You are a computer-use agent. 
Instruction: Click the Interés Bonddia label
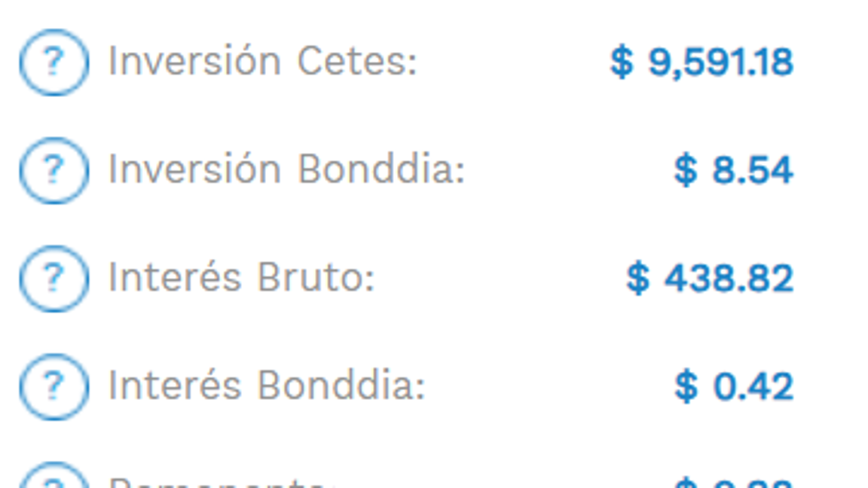pos(267,387)
